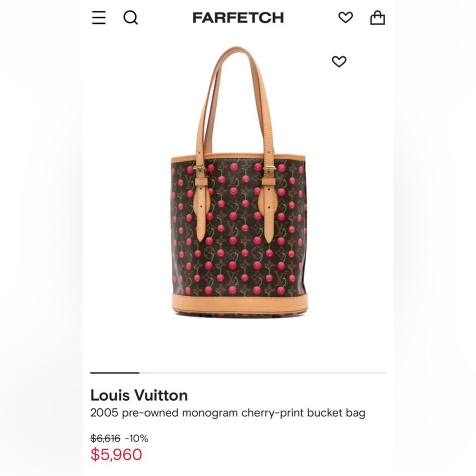This screenshot has height=476, width=476.
Task: Click the heart in the top navigation bar
Action: point(345,18)
